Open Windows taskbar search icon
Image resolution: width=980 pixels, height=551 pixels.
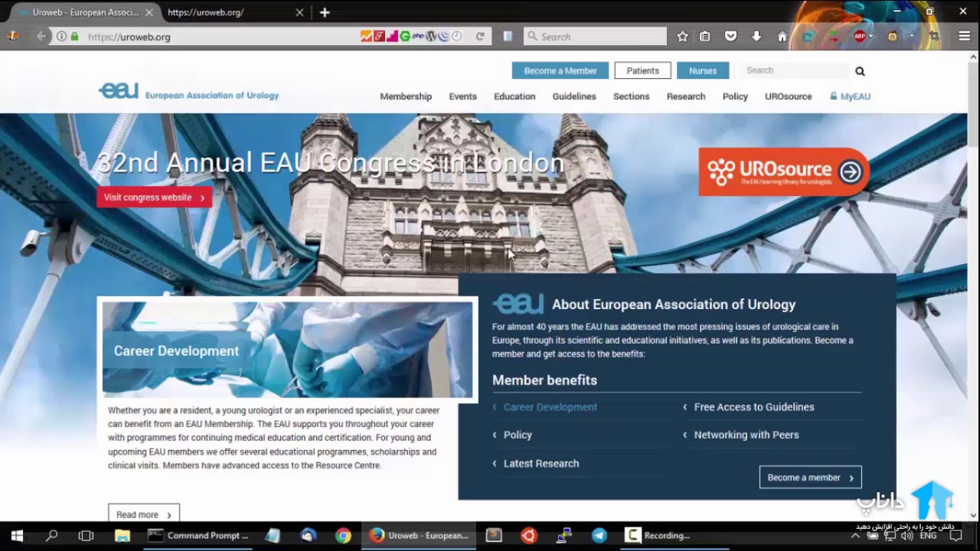[51, 536]
